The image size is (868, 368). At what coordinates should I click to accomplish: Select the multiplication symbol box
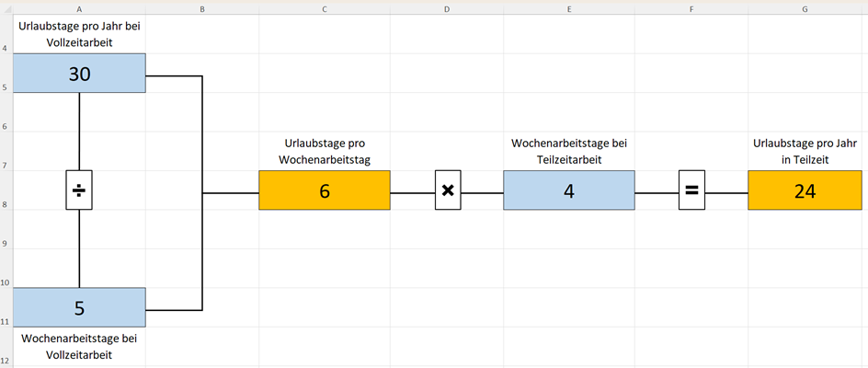[448, 190]
